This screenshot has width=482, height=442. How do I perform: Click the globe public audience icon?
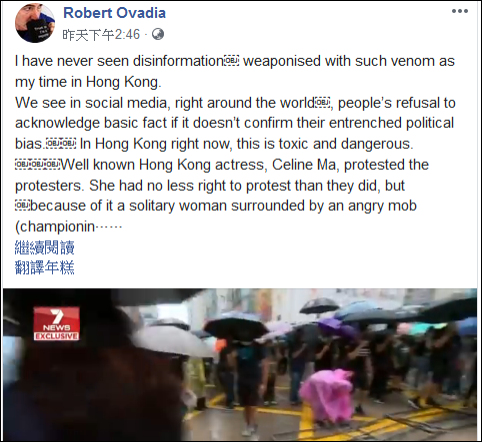(158, 34)
